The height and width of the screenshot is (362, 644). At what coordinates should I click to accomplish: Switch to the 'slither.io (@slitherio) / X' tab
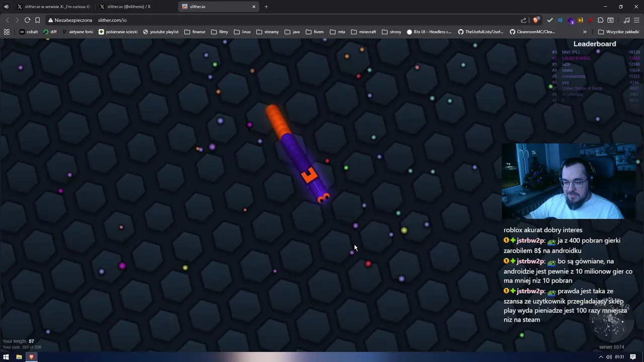[x=136, y=7]
